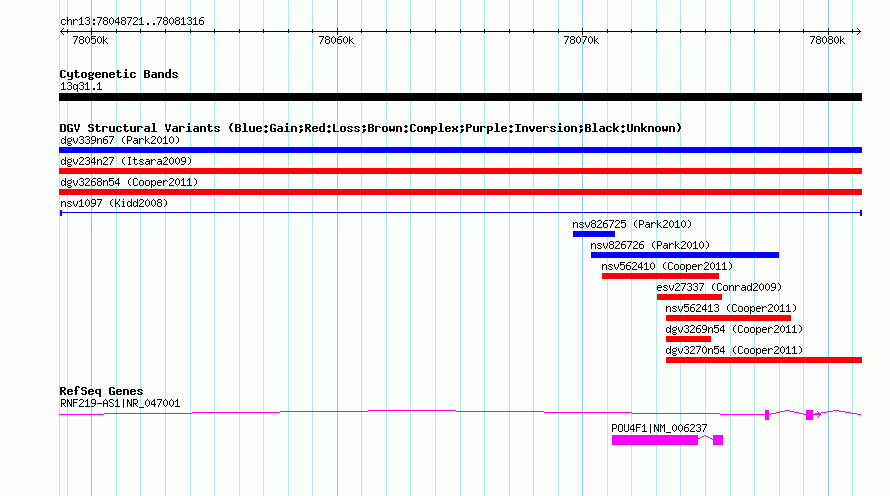Click the thin blue nsv1097 span line
The height and width of the screenshot is (496, 890).
pyautogui.click(x=460, y=213)
